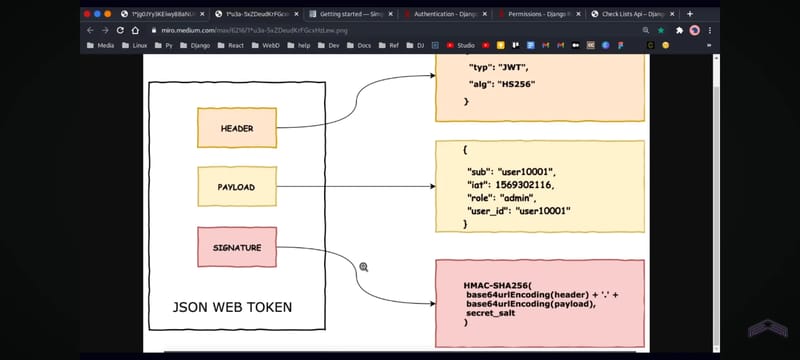Open the Medium bookmark icon
This screenshot has height=360, width=800.
576,45
